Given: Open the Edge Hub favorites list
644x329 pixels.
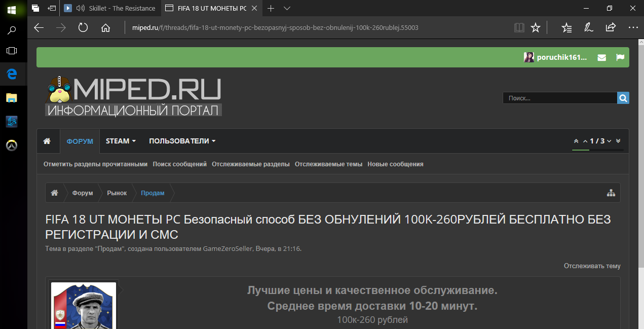Looking at the screenshot, I should (x=567, y=28).
